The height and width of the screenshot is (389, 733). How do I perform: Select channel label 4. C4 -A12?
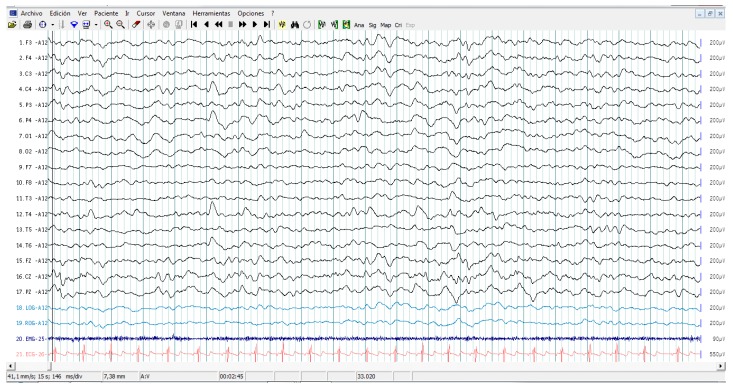click(33, 89)
